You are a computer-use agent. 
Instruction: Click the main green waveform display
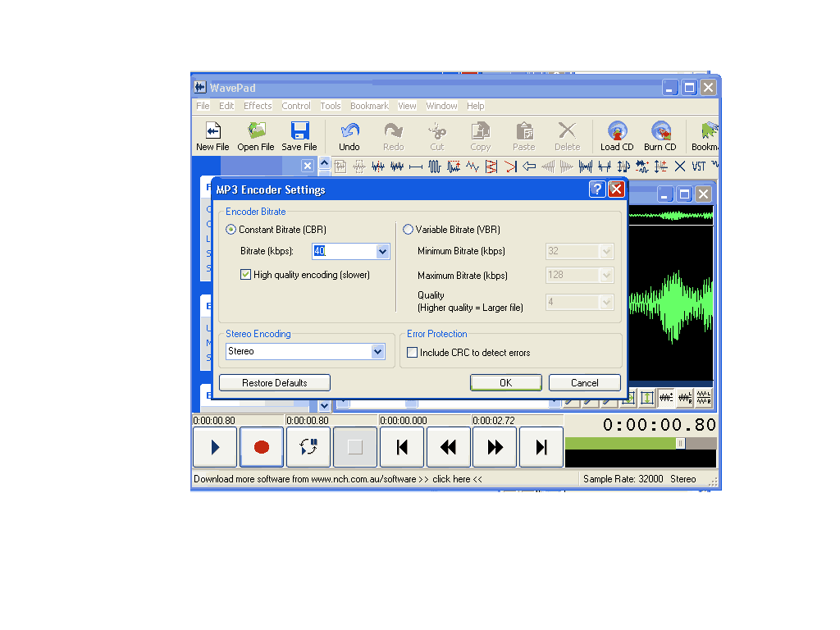tap(671, 304)
